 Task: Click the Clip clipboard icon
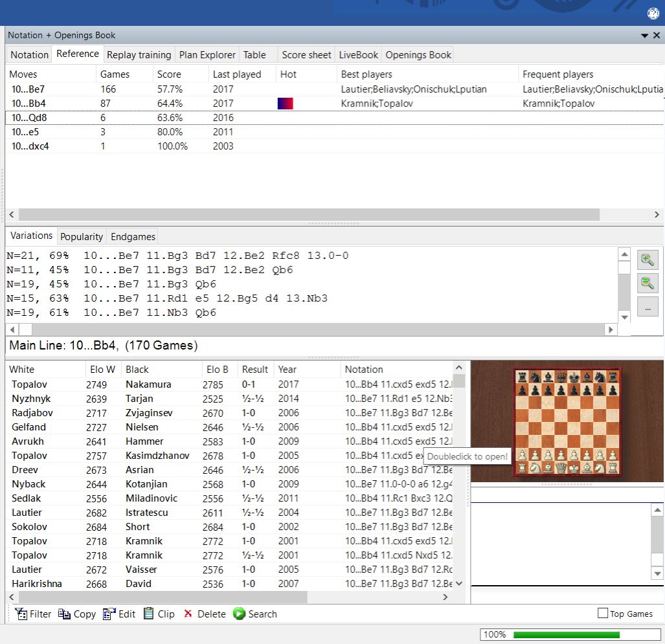pyautogui.click(x=149, y=614)
